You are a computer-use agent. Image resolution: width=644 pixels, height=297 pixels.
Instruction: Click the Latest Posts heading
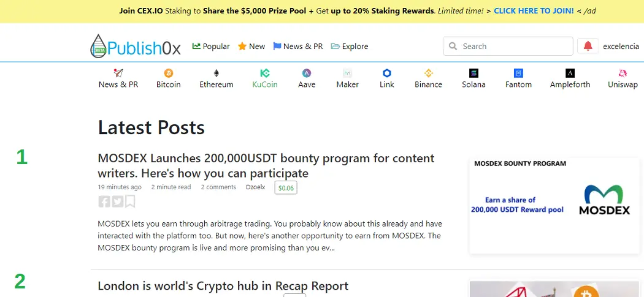(x=151, y=127)
